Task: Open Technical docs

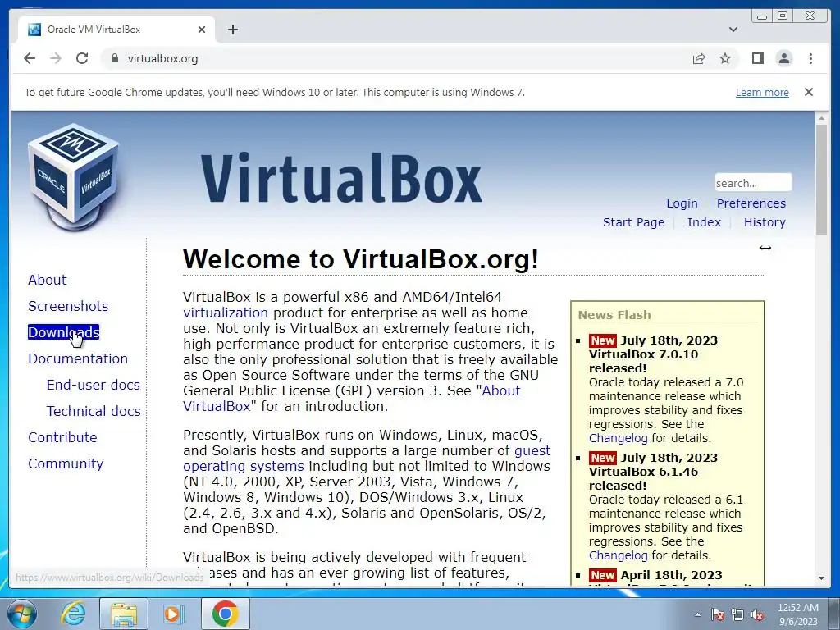Action: tap(94, 411)
